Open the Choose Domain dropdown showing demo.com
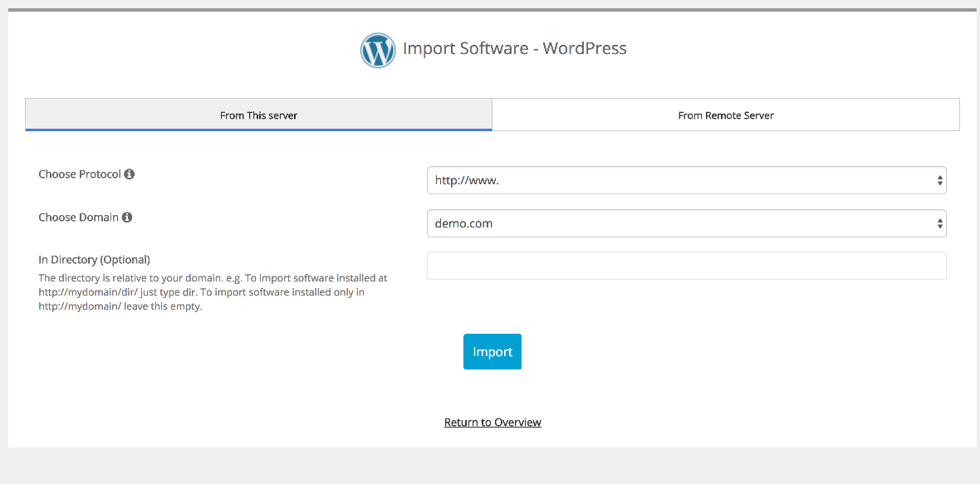This screenshot has height=484, width=980. coord(686,223)
